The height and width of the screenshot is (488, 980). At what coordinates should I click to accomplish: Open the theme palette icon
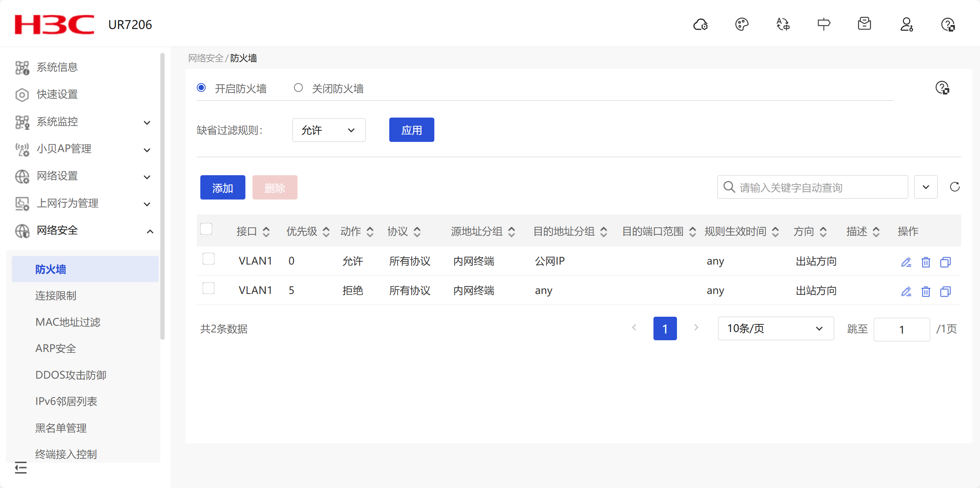click(x=741, y=25)
